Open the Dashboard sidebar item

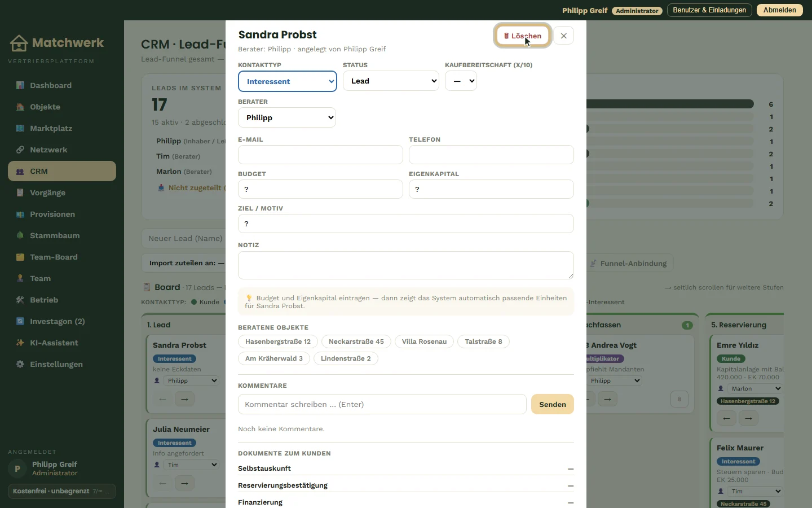pyautogui.click(x=62, y=85)
